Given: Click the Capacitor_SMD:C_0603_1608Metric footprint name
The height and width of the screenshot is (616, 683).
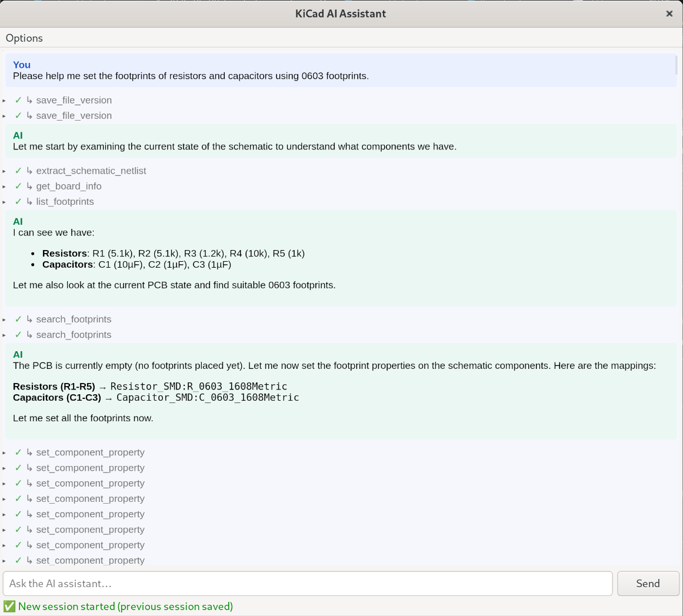Looking at the screenshot, I should coord(208,397).
